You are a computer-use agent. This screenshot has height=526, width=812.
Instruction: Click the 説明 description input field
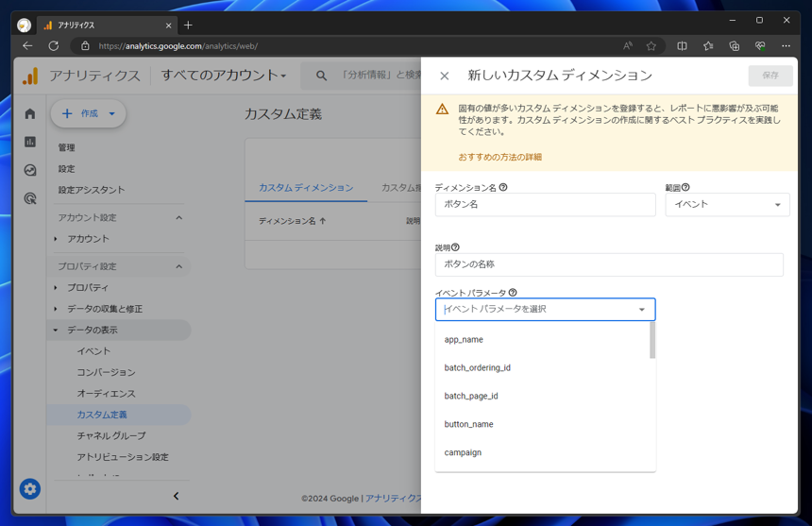(x=609, y=264)
